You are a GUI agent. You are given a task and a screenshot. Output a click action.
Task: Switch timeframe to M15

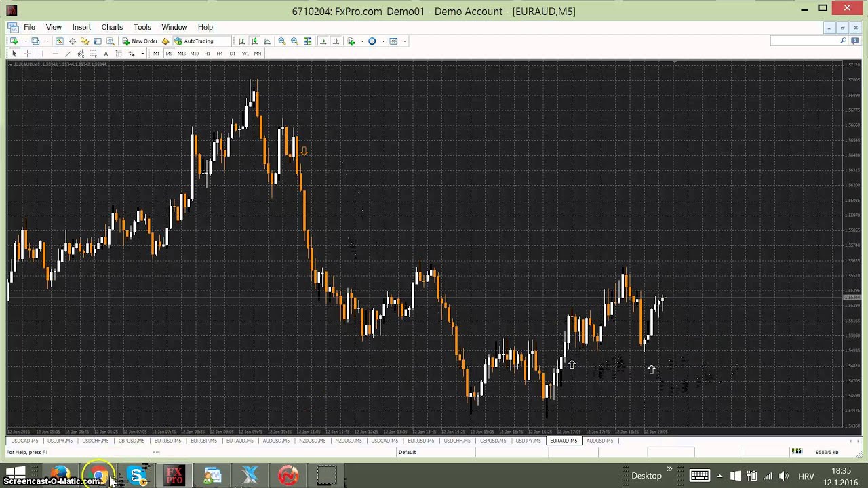click(182, 54)
